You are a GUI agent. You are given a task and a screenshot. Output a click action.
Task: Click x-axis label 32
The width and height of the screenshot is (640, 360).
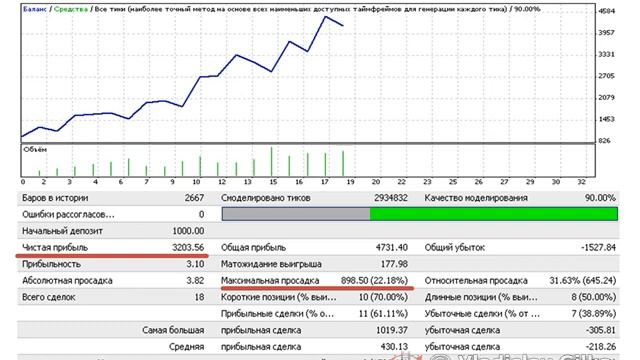pyautogui.click(x=582, y=182)
